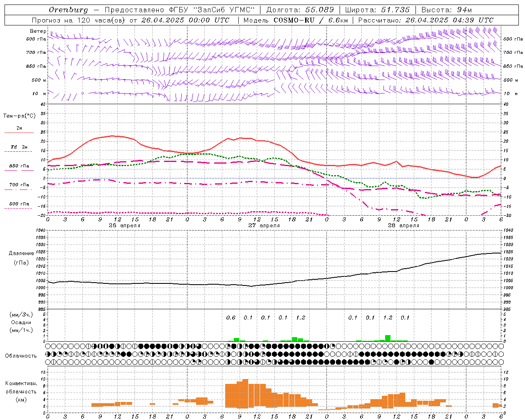Click the '28 апреля' date label

click(x=404, y=226)
